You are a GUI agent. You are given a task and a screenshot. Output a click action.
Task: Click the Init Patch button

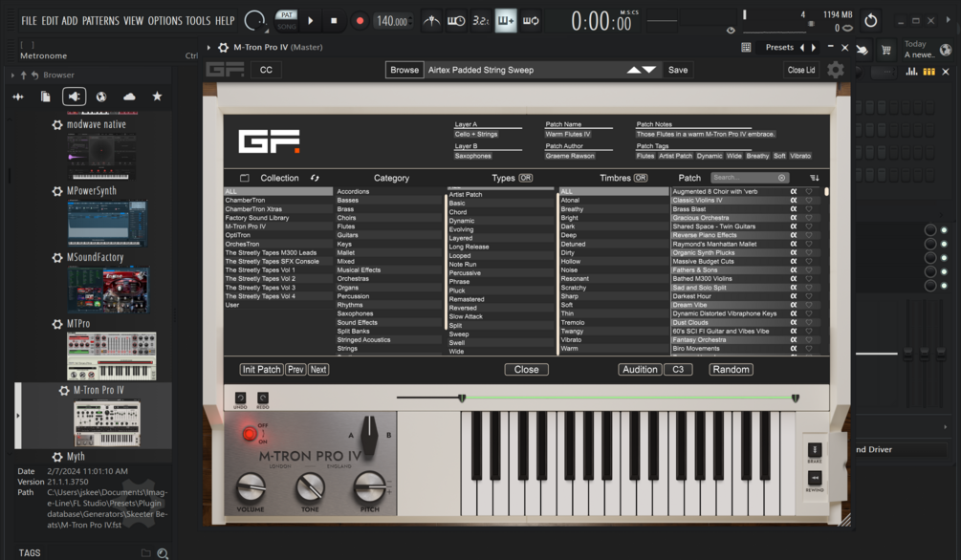(261, 370)
